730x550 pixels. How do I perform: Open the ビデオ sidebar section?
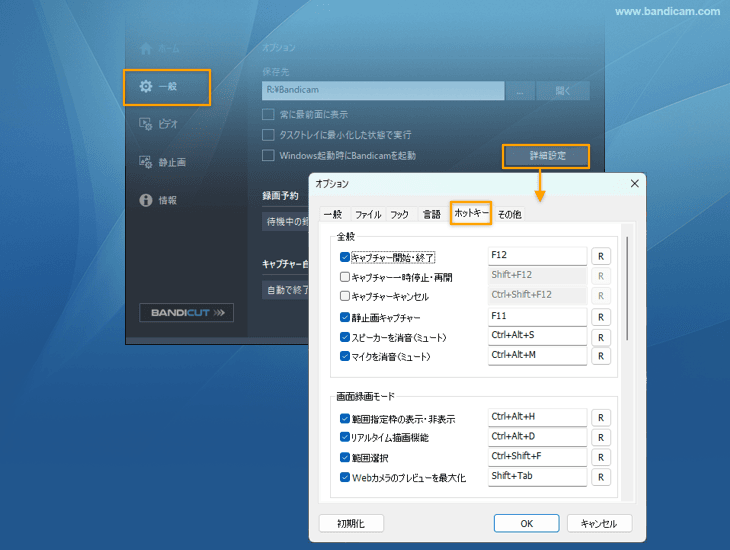[x=159, y=124]
